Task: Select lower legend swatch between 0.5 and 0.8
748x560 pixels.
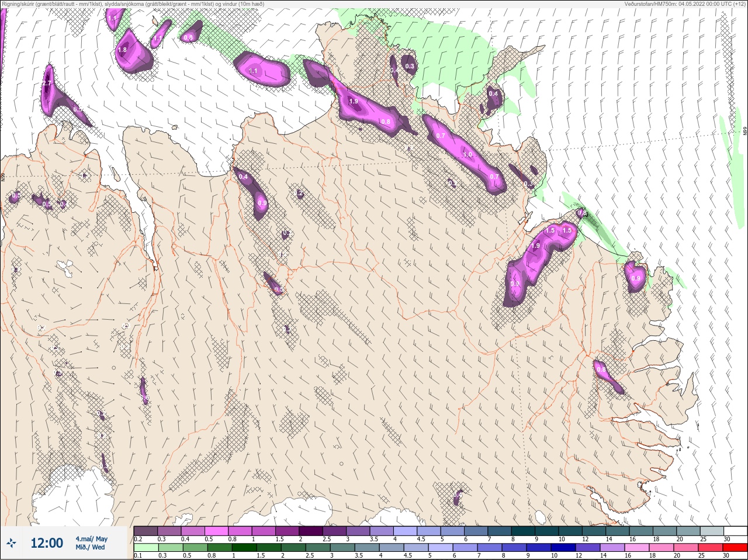Action: click(x=195, y=548)
